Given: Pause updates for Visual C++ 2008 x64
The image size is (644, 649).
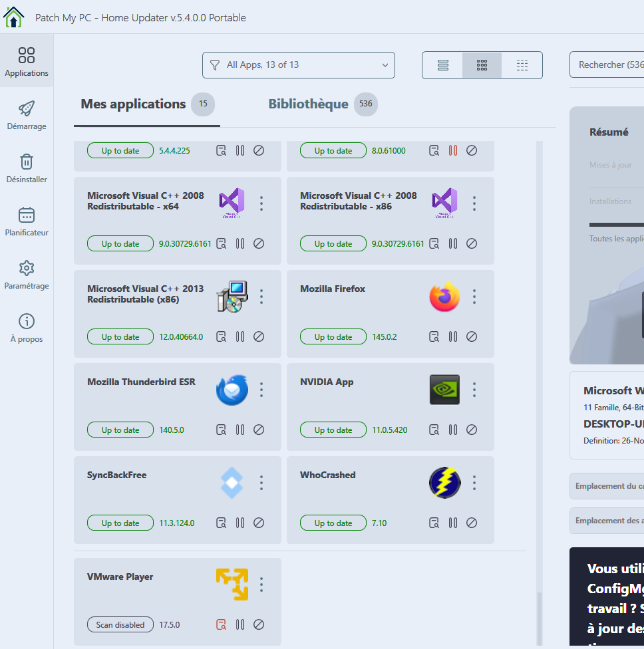Looking at the screenshot, I should (x=240, y=244).
